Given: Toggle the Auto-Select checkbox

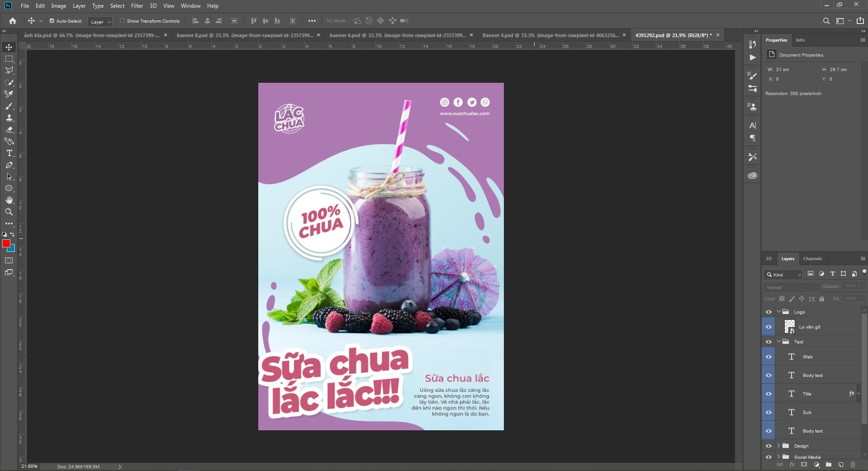Looking at the screenshot, I should [x=52, y=21].
